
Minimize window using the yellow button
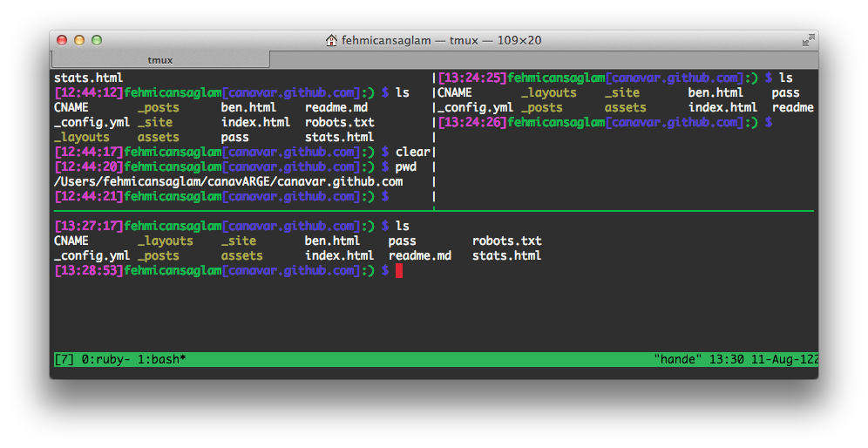(x=79, y=40)
